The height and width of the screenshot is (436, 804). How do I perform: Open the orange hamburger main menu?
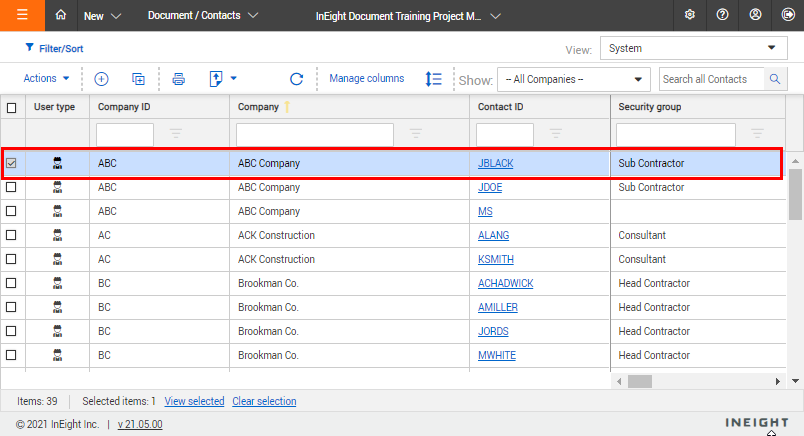22,15
